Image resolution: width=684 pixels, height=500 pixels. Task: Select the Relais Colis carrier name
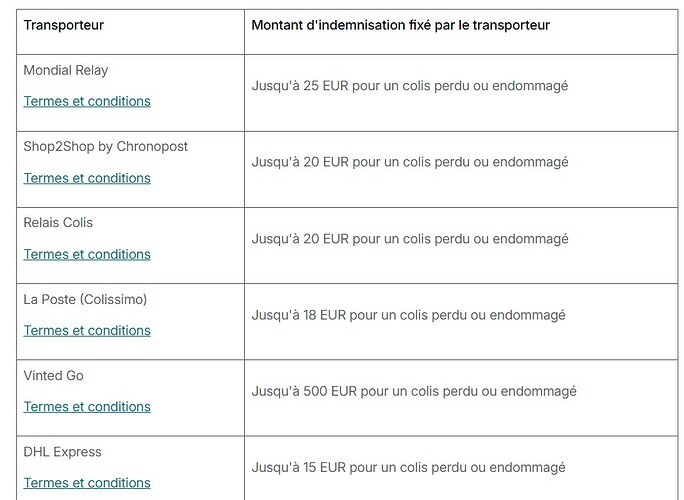58,223
